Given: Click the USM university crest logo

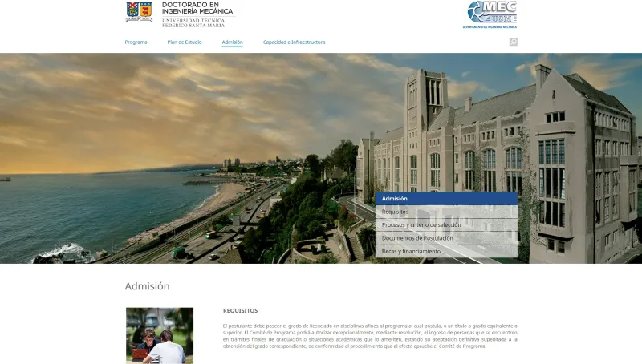Looking at the screenshot, I should [139, 11].
